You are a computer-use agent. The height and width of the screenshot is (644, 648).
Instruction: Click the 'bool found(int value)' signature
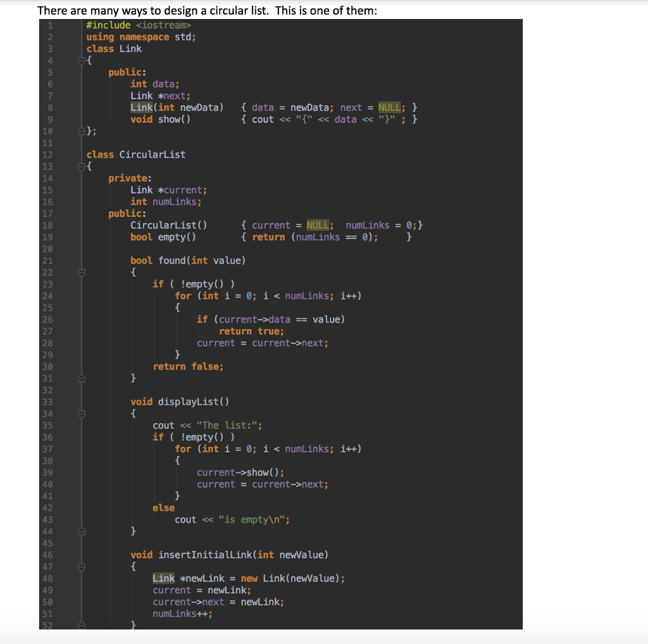pyautogui.click(x=188, y=261)
